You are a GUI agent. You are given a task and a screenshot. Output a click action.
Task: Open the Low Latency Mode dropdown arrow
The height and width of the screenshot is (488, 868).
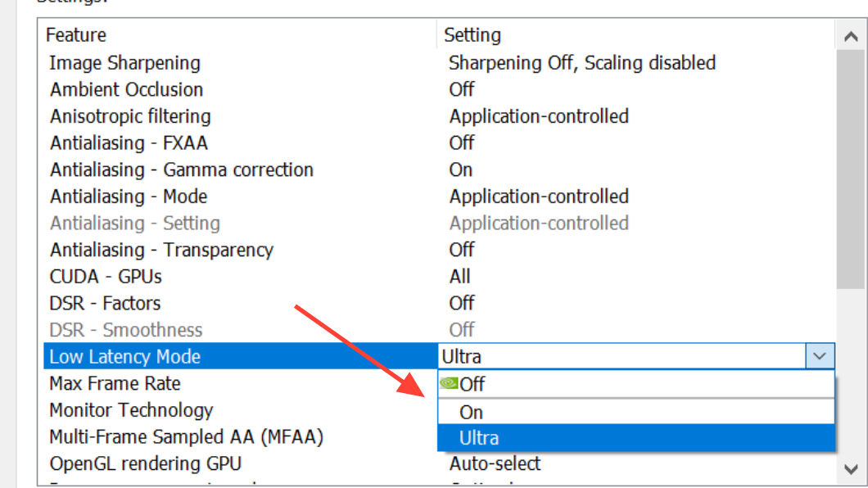click(x=820, y=356)
